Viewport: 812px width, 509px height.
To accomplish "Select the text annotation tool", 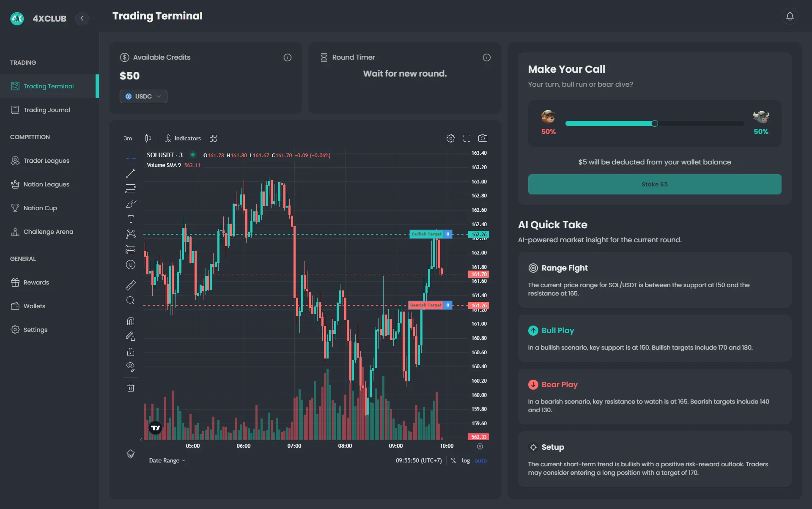I will click(131, 219).
